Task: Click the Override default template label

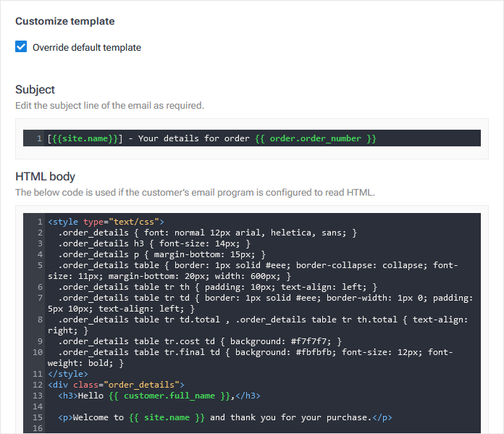Action: (87, 48)
